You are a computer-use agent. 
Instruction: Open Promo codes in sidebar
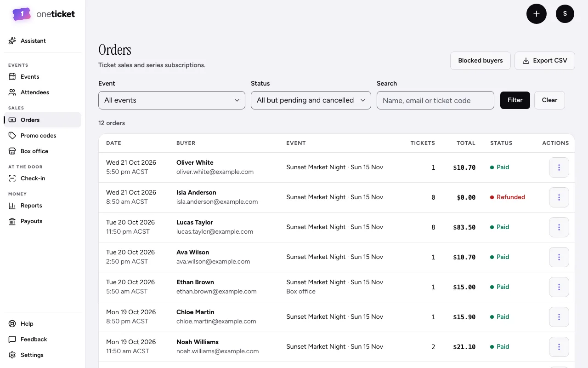[x=42, y=136]
